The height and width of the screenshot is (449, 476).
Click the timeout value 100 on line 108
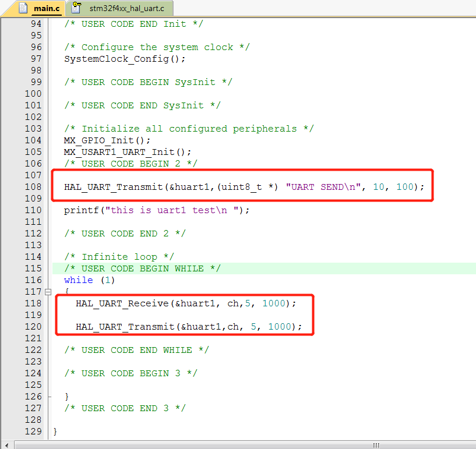tap(405, 187)
